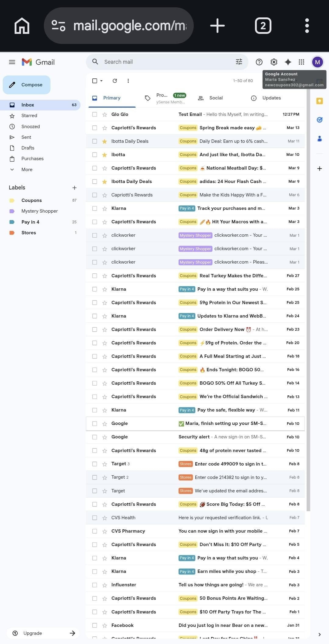The height and width of the screenshot is (644, 329).
Task: Tick checkbox for Klarna Feb 24 email
Action: [x=95, y=316]
